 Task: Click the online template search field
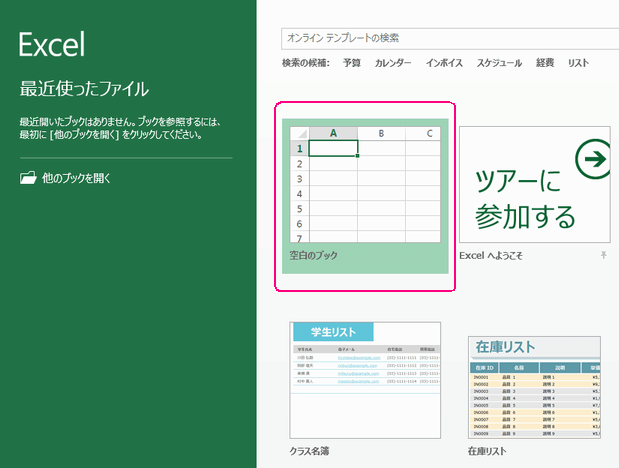pos(450,38)
